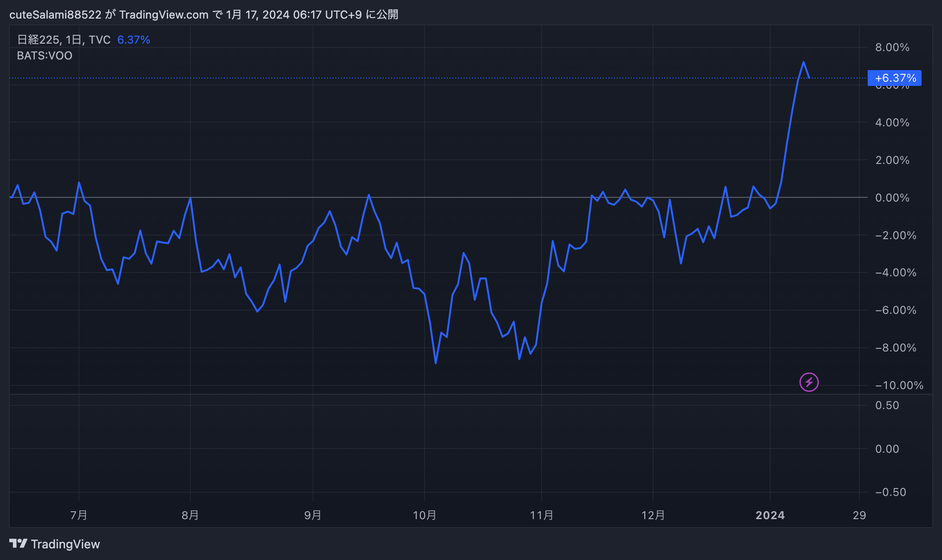The height and width of the screenshot is (560, 942).
Task: Click the 0.00 lower pane scale label
Action: 887,449
